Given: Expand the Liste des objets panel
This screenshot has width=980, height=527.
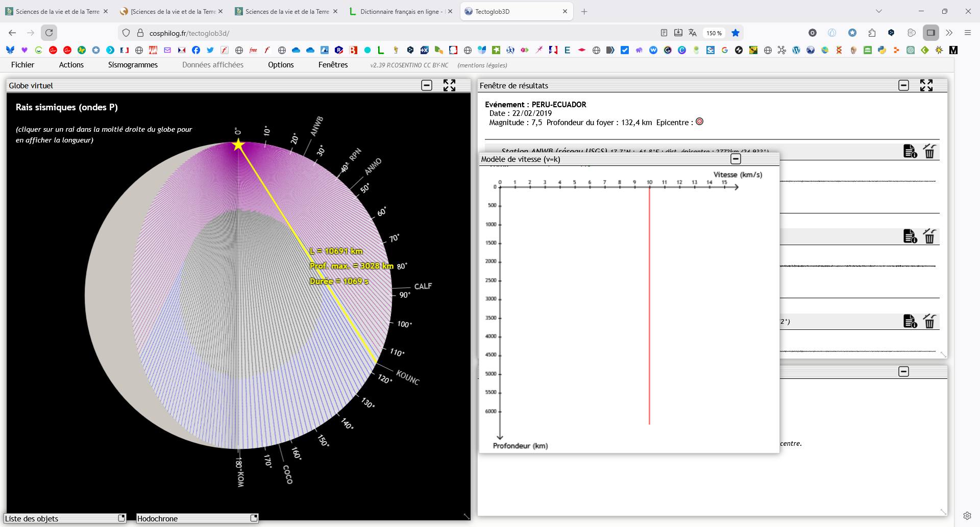Looking at the screenshot, I should coord(121,518).
